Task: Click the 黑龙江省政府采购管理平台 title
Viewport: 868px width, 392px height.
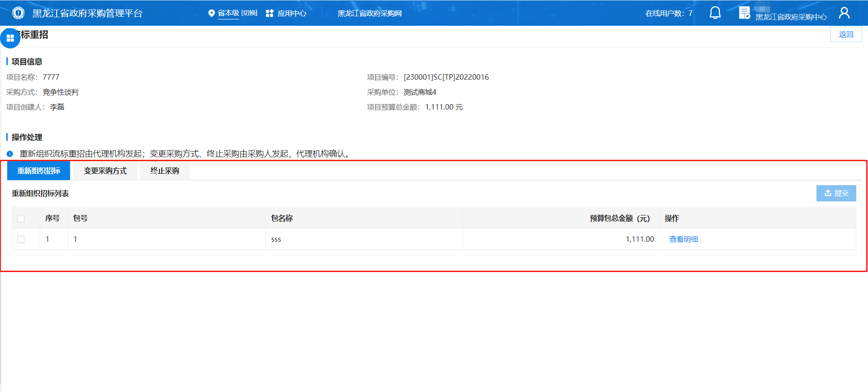Action: 87,13
